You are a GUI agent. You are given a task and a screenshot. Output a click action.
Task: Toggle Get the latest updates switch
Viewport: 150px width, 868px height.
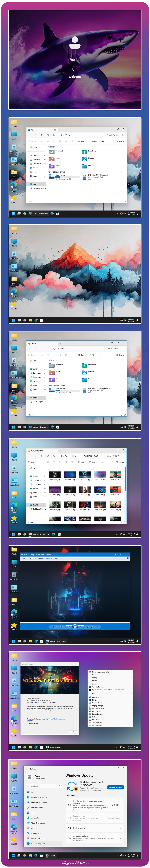pyautogui.click(x=119, y=805)
